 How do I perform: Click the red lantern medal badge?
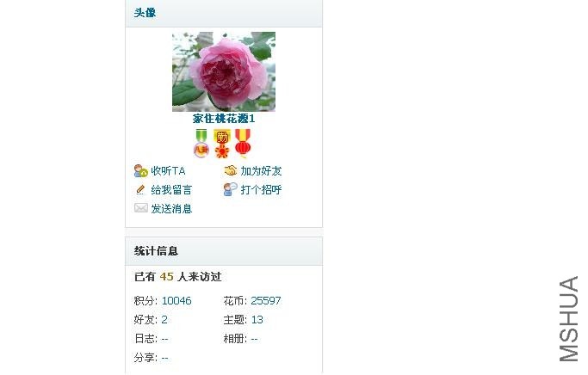point(243,143)
